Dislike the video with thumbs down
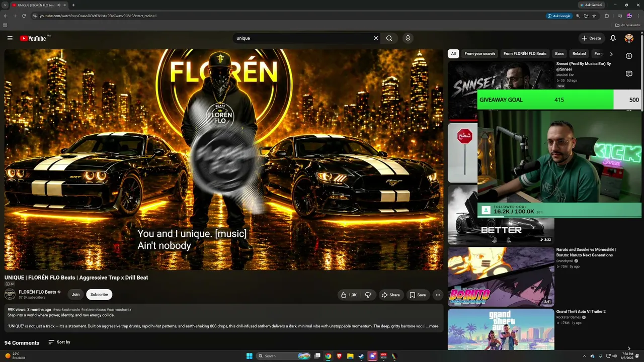Image resolution: width=644 pixels, height=362 pixels. [x=368, y=295]
